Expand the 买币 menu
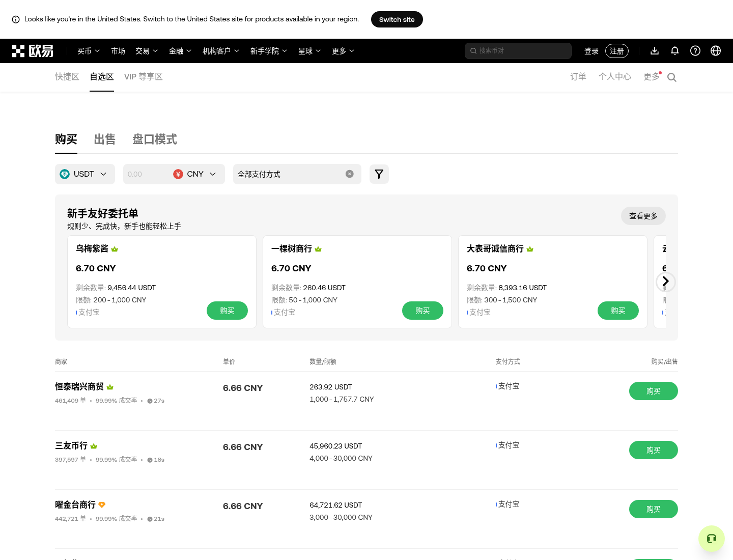 [x=89, y=51]
